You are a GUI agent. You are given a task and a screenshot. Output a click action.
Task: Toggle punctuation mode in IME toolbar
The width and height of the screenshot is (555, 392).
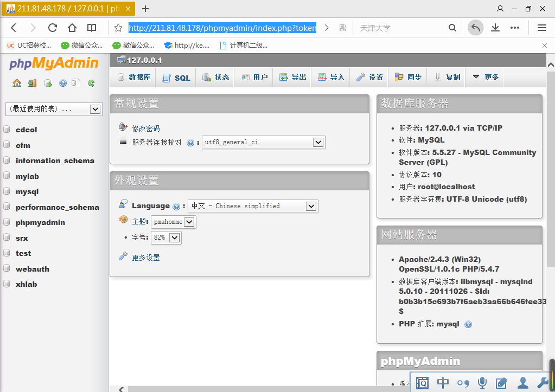point(463,383)
